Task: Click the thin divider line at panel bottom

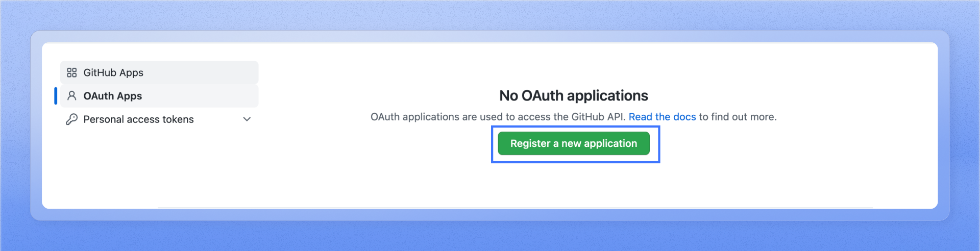Action: pyautogui.click(x=510, y=208)
